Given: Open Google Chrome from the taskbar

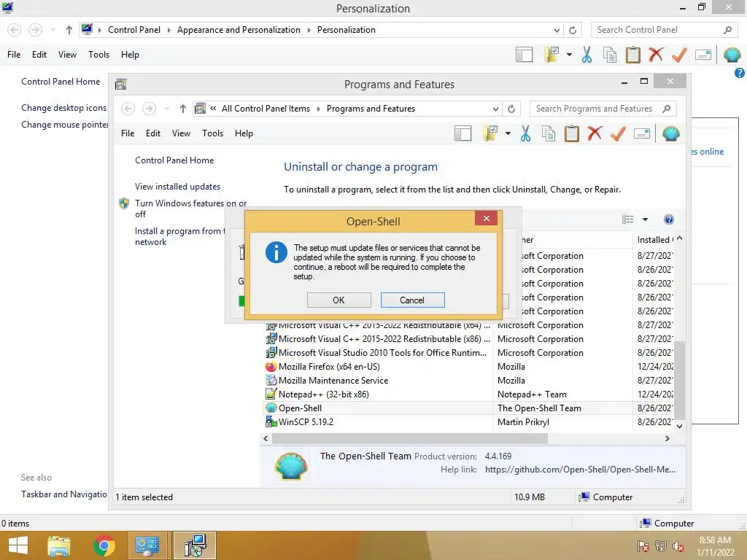Looking at the screenshot, I should pyautogui.click(x=104, y=545).
